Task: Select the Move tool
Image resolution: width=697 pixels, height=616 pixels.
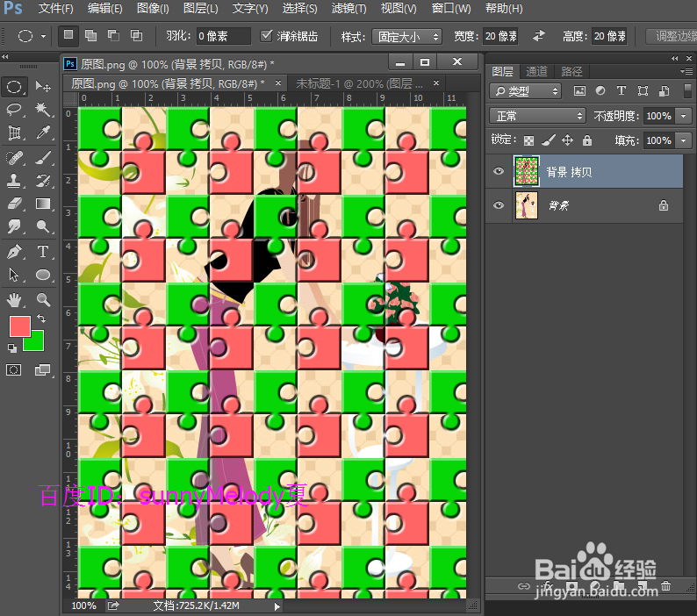Action: (43, 86)
